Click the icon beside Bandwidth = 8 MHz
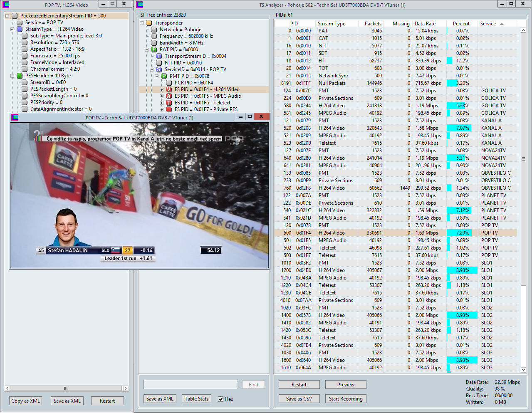532x413 pixels. coord(154,43)
